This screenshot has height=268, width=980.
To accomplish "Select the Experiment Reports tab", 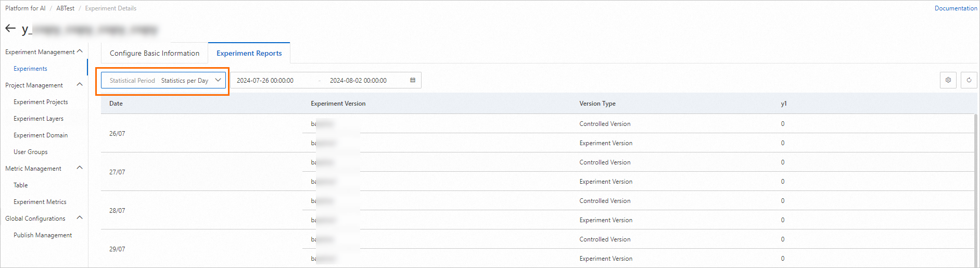I will (x=249, y=53).
